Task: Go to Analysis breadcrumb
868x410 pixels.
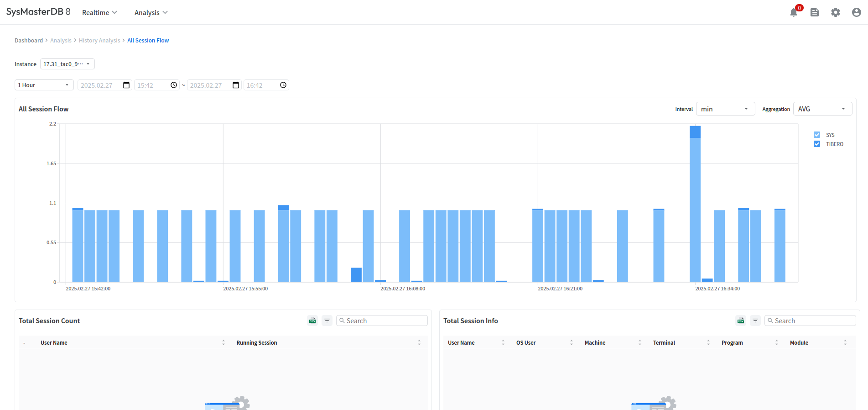Action: pyautogui.click(x=61, y=40)
